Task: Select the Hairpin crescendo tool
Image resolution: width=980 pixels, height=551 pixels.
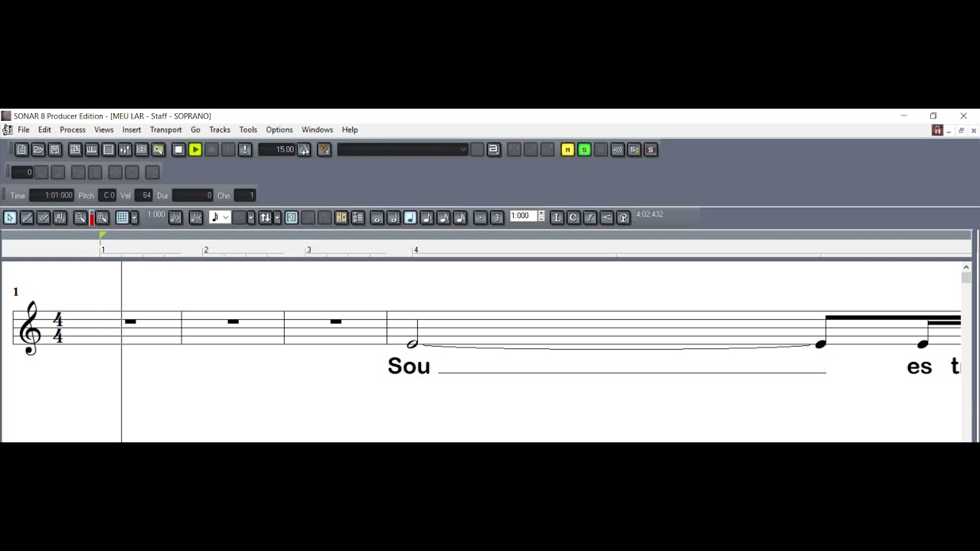Action: click(x=607, y=218)
